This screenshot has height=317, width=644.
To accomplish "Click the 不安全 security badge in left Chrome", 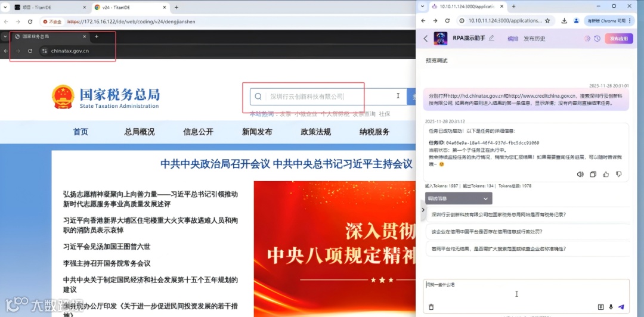I will pos(52,22).
